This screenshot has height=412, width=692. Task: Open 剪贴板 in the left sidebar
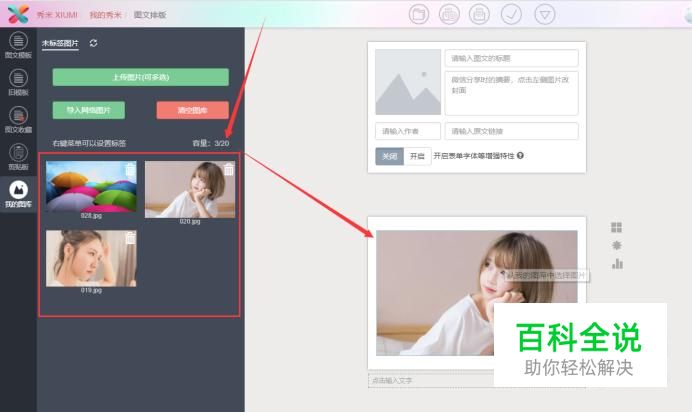(x=18, y=157)
